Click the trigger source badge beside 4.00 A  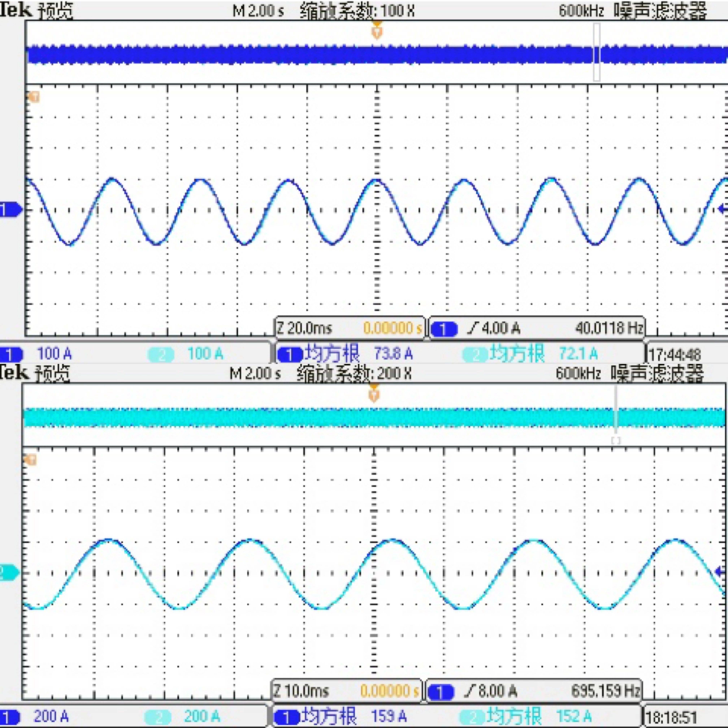tap(443, 329)
